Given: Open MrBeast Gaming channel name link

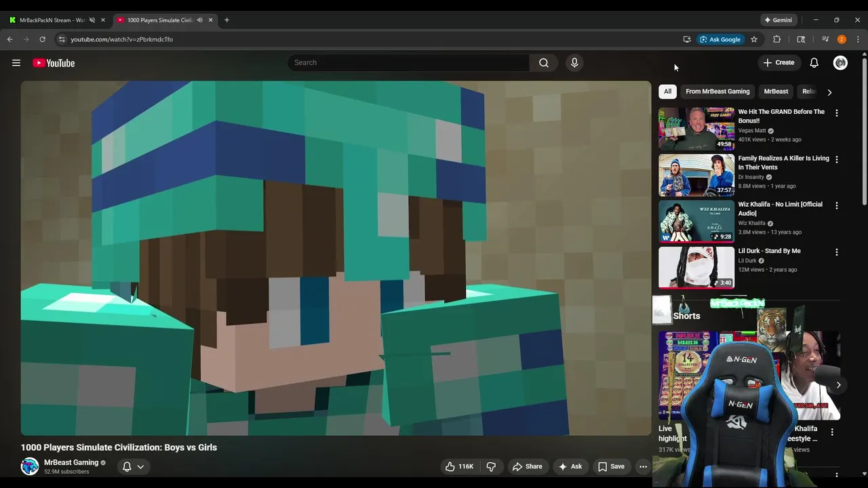Looking at the screenshot, I should click(x=71, y=462).
